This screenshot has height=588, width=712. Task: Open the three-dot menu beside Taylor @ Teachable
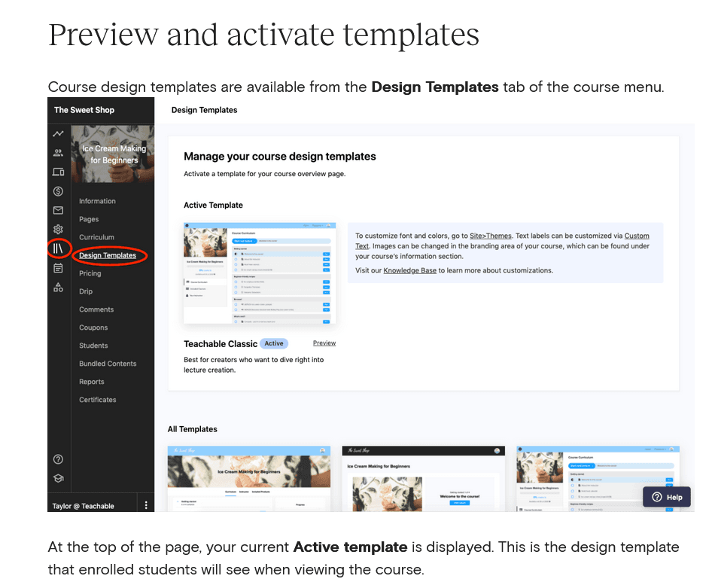tap(146, 505)
